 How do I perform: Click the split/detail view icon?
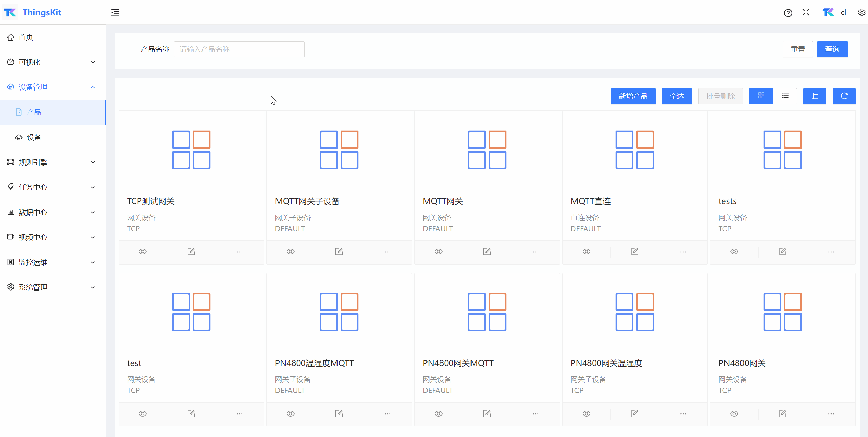814,96
